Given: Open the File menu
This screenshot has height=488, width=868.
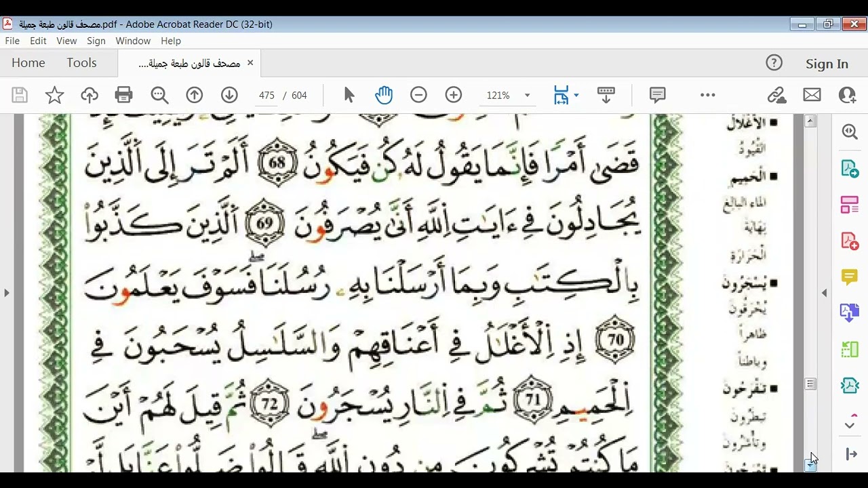Looking at the screenshot, I should coord(12,41).
